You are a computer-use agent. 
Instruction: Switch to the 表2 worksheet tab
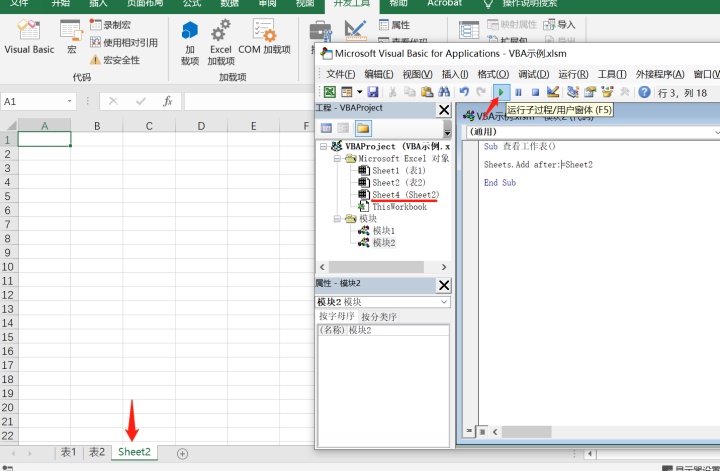click(x=97, y=452)
